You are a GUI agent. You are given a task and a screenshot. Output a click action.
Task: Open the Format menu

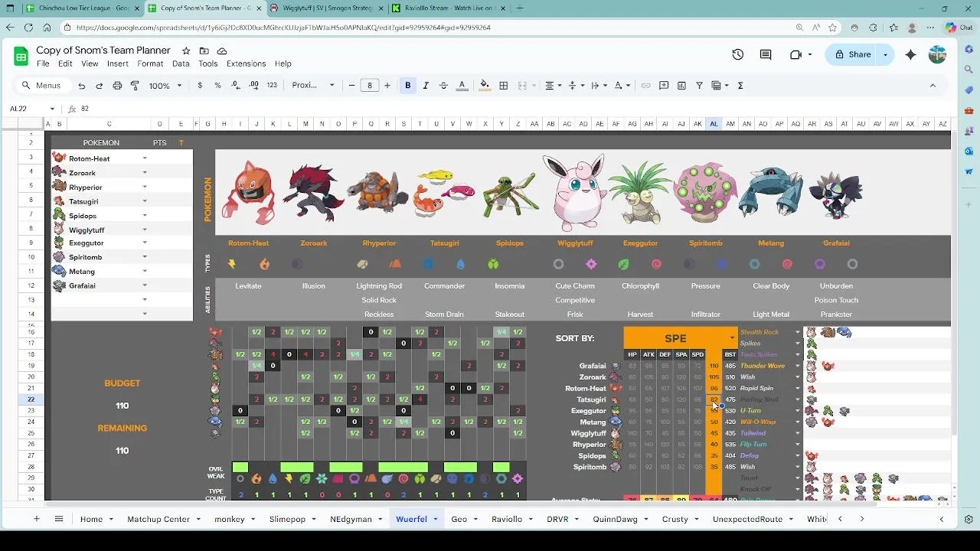[150, 64]
